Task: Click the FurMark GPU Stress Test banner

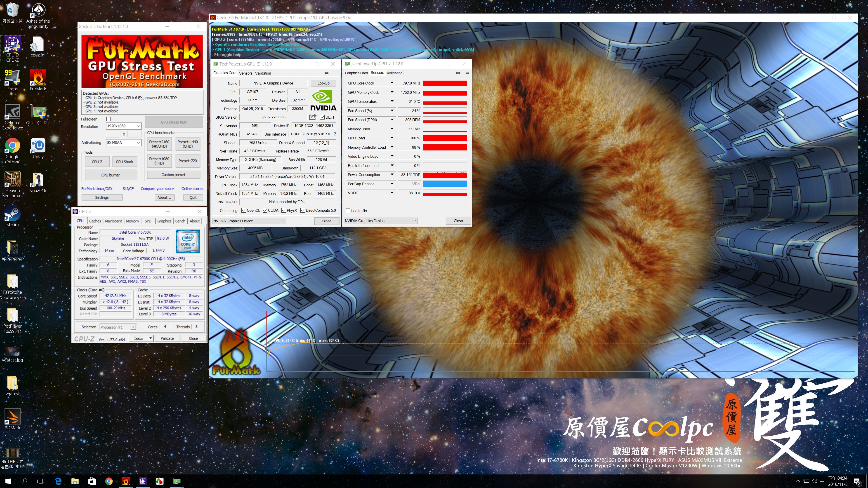Action: click(x=142, y=61)
